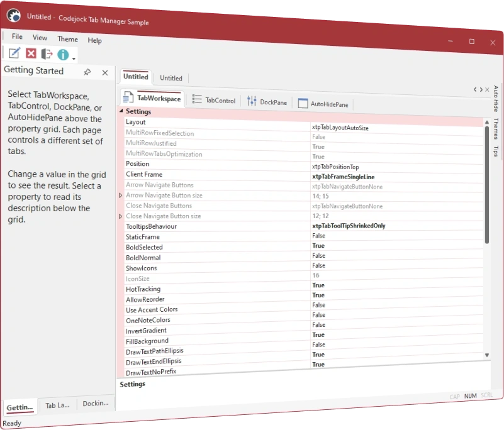Click the new document edit icon
Image resolution: width=504 pixels, height=430 pixels.
[14, 53]
